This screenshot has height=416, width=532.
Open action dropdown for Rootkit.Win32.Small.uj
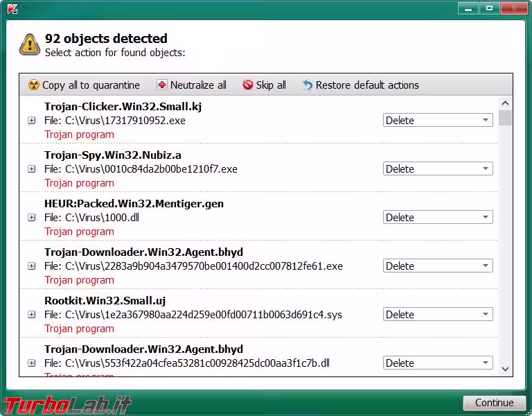tap(438, 315)
